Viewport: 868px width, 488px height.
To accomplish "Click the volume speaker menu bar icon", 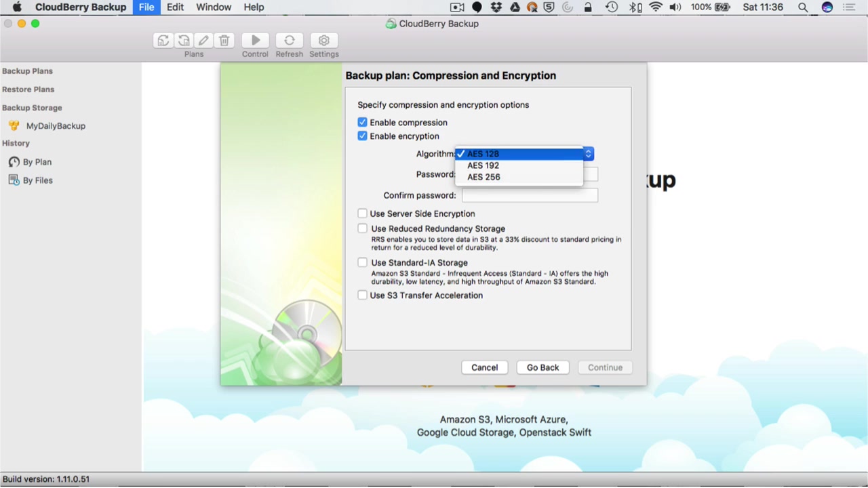I will [x=675, y=7].
